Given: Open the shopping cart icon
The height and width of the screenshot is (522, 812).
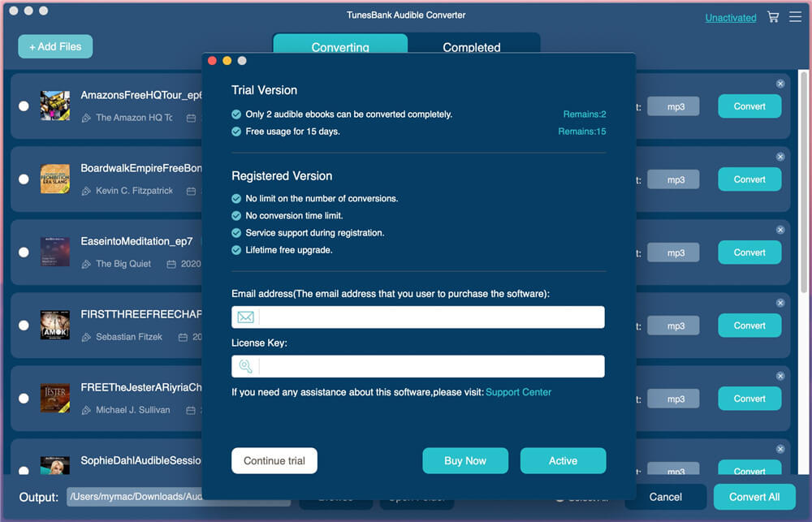Looking at the screenshot, I should pyautogui.click(x=773, y=17).
